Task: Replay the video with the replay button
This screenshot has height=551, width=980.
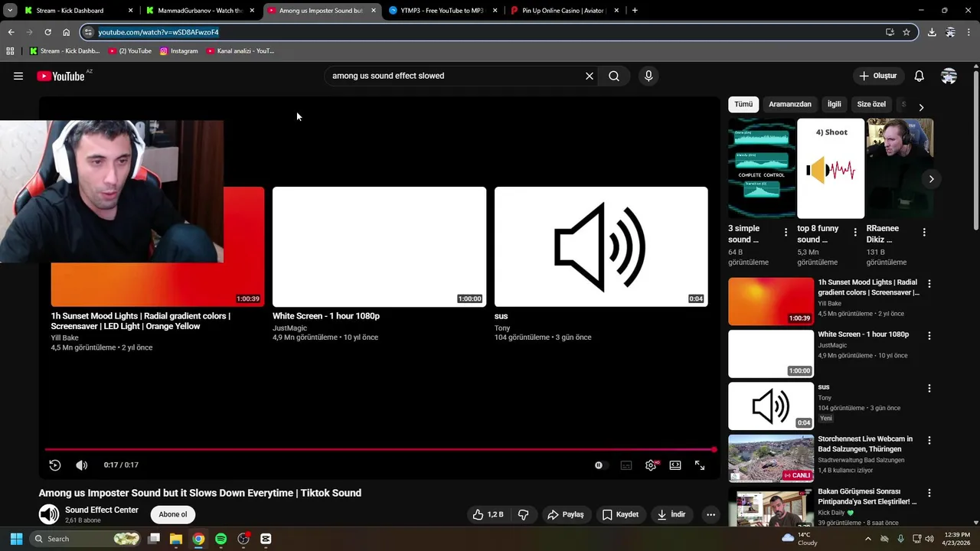Action: tap(55, 465)
